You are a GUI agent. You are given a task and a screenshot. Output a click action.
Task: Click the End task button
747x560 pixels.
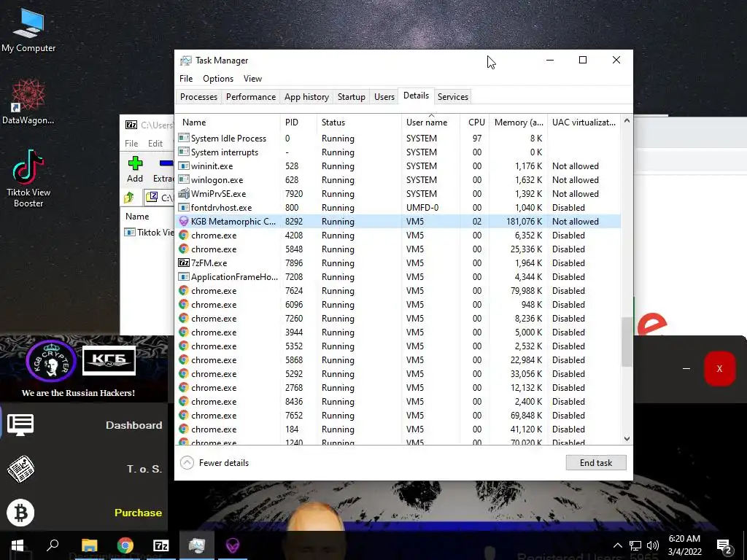[596, 463]
